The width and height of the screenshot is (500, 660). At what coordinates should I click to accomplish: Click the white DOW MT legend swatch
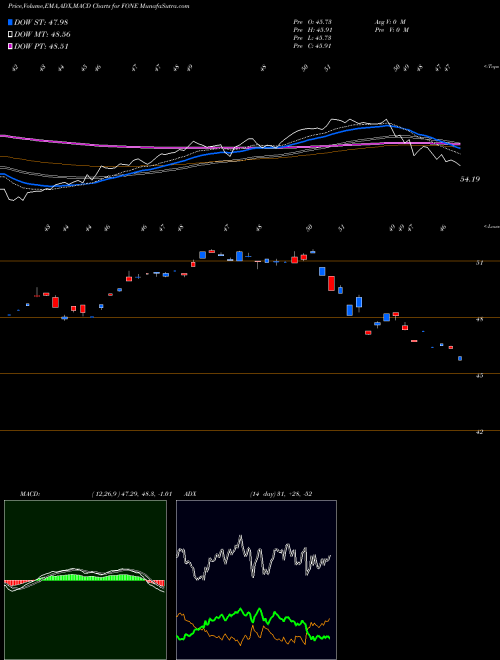pos(10,34)
